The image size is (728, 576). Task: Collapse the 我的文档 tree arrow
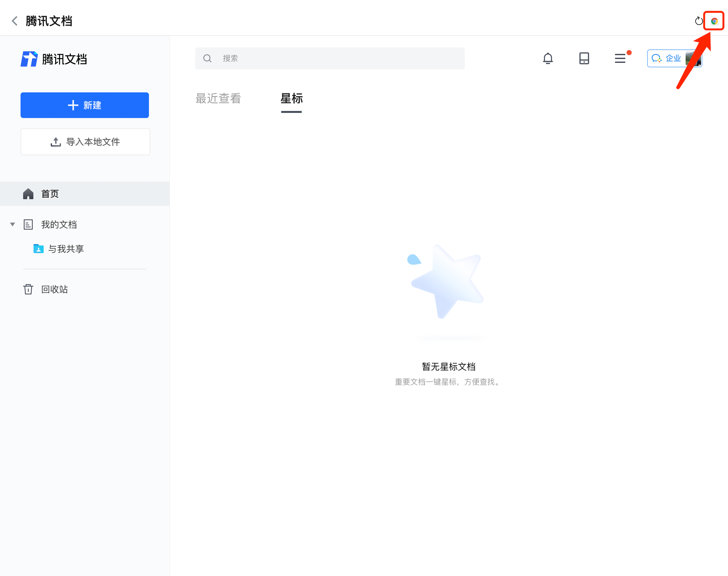coord(13,224)
